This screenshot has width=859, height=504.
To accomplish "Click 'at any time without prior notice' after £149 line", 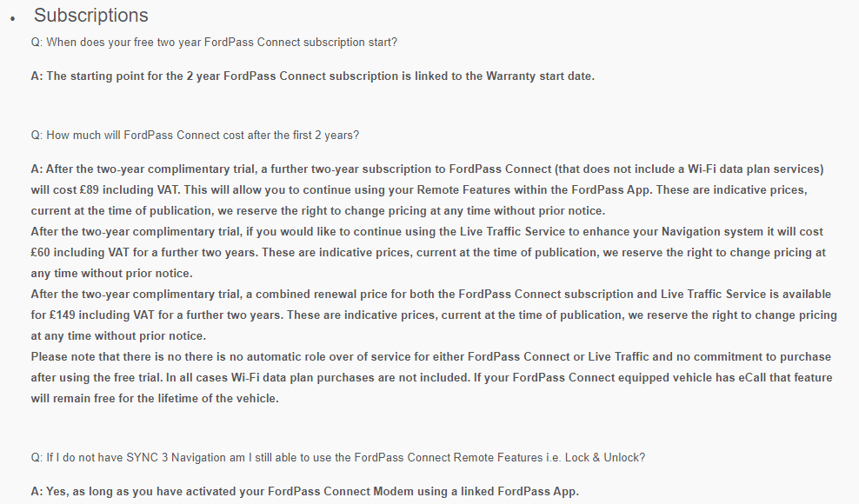I will click(x=118, y=335).
